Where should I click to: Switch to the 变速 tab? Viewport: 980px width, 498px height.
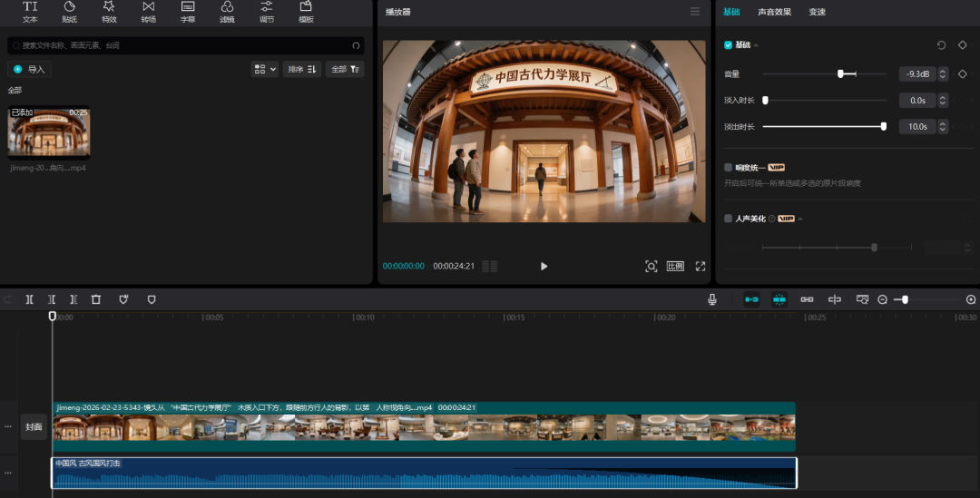click(817, 12)
